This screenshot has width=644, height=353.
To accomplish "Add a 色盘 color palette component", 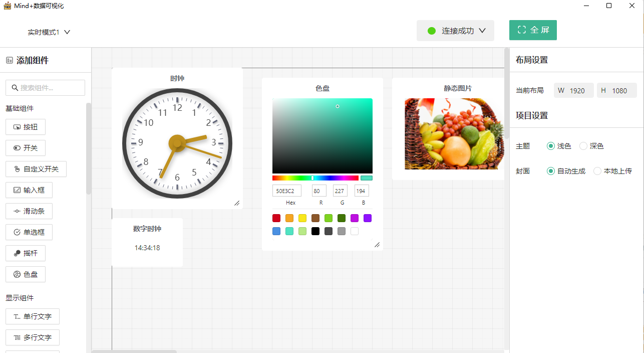I will [26, 274].
